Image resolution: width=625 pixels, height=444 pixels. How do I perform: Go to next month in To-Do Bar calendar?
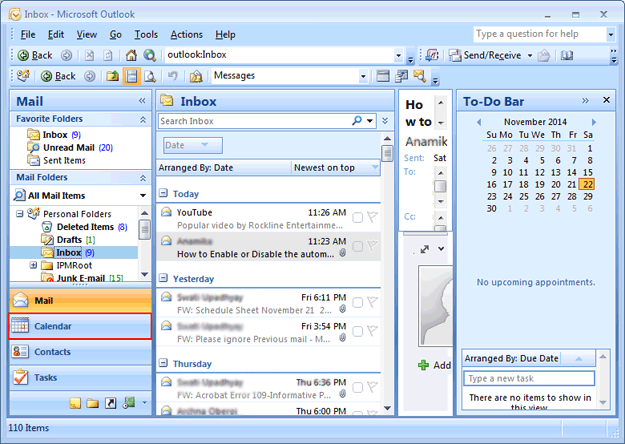pos(594,122)
